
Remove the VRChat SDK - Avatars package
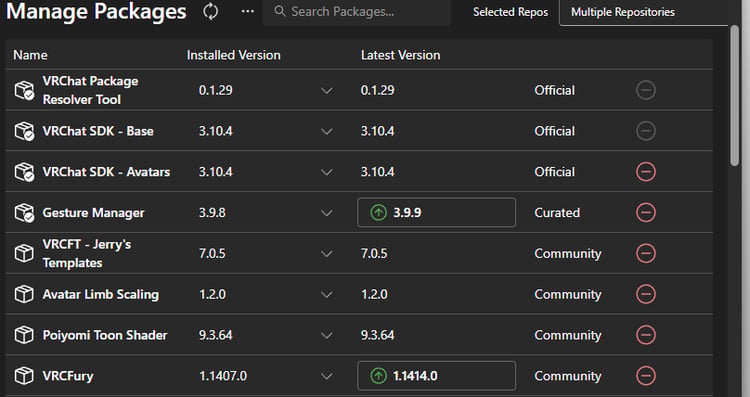point(646,172)
